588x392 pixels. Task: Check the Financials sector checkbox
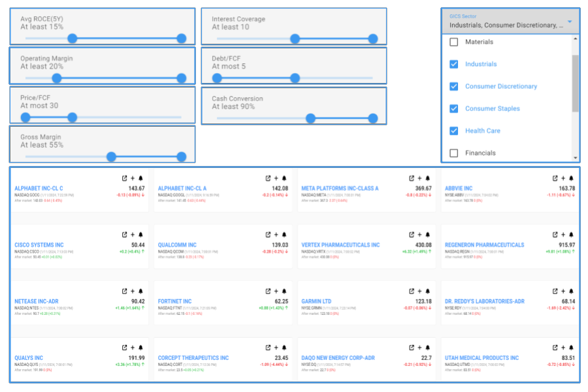point(454,153)
